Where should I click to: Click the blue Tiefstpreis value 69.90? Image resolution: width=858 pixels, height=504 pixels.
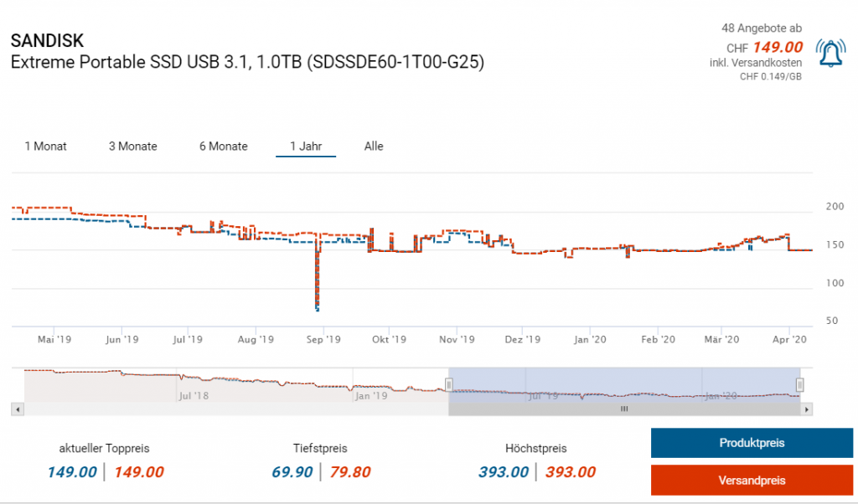tap(292, 472)
